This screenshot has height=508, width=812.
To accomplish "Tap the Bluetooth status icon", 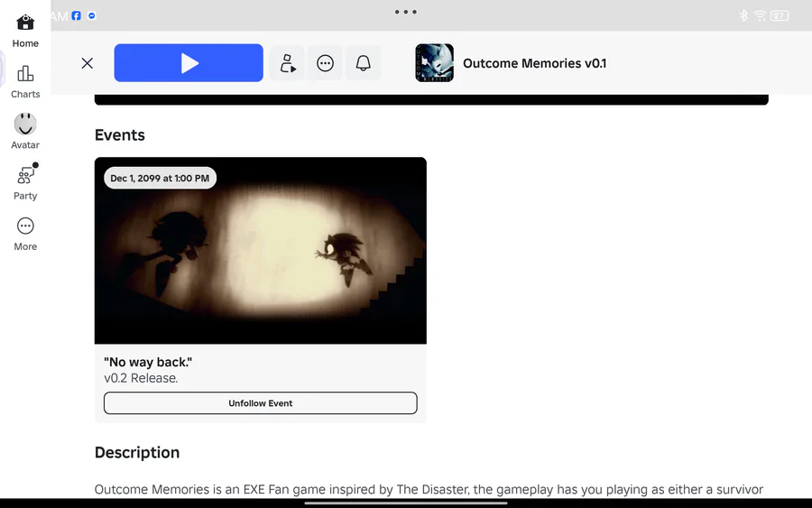I will (x=743, y=15).
